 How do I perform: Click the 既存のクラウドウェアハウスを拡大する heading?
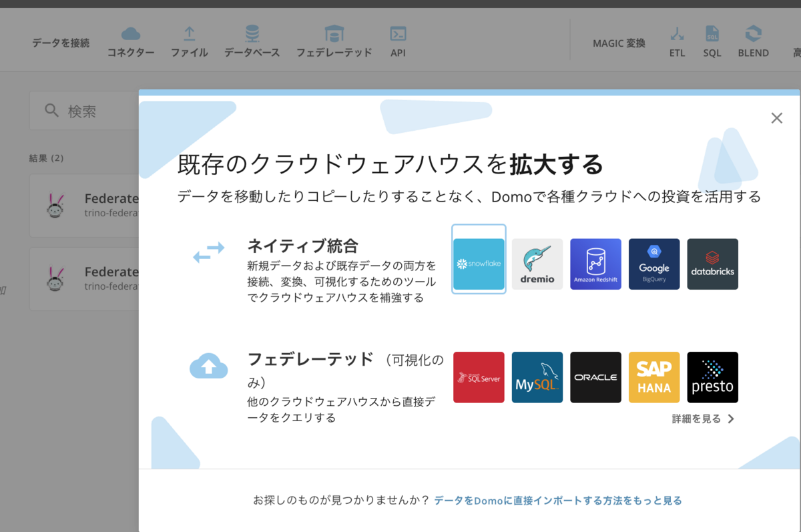pyautogui.click(x=390, y=164)
